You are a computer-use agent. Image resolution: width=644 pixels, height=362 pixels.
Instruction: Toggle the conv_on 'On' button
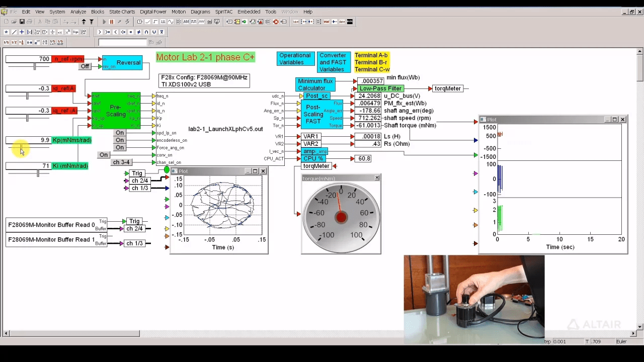point(104,155)
